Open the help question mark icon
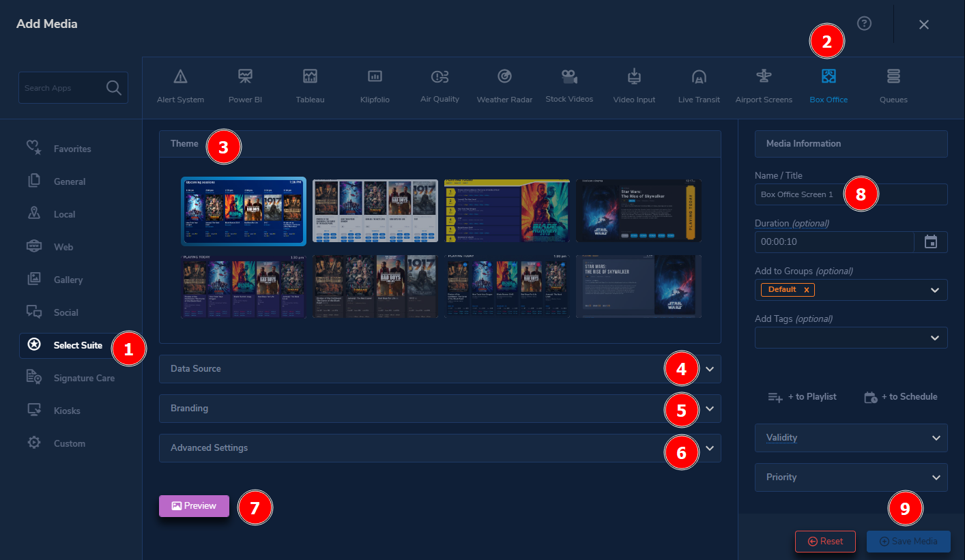Image resolution: width=965 pixels, height=560 pixels. click(864, 24)
